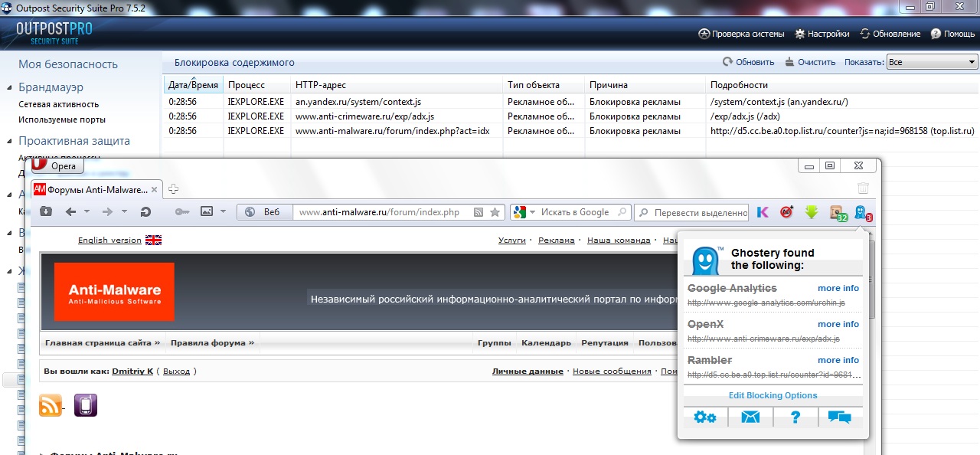Click the Искать в Google search field
This screenshot has height=455, width=980.
click(x=578, y=212)
